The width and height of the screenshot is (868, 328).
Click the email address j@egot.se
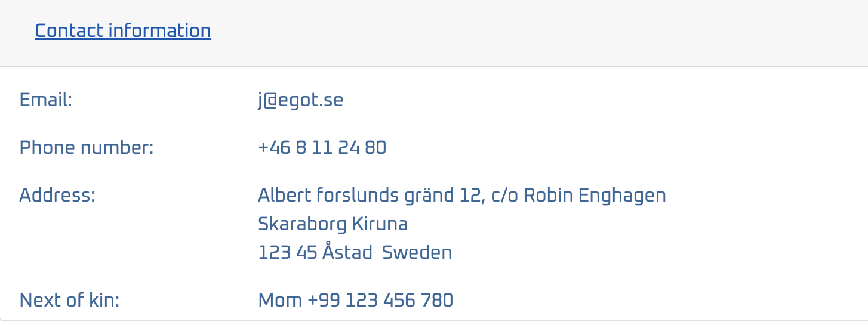coord(301,100)
